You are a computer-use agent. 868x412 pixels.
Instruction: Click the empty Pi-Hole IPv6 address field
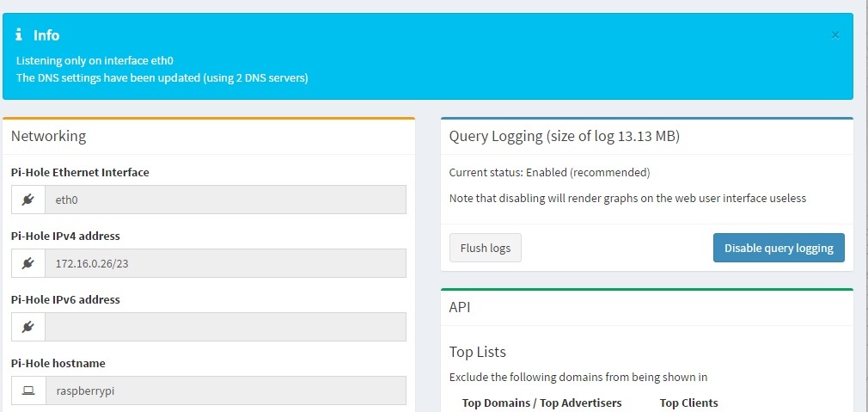(225, 327)
